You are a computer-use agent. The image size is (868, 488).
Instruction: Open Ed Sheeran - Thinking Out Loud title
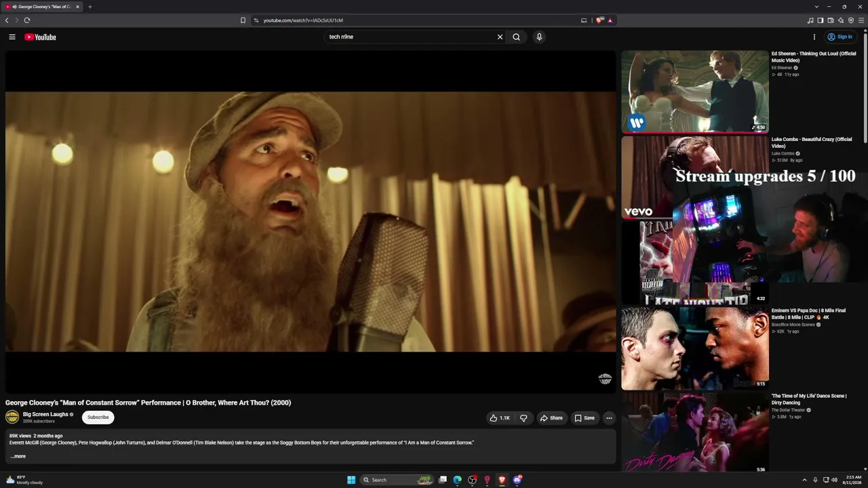(814, 57)
